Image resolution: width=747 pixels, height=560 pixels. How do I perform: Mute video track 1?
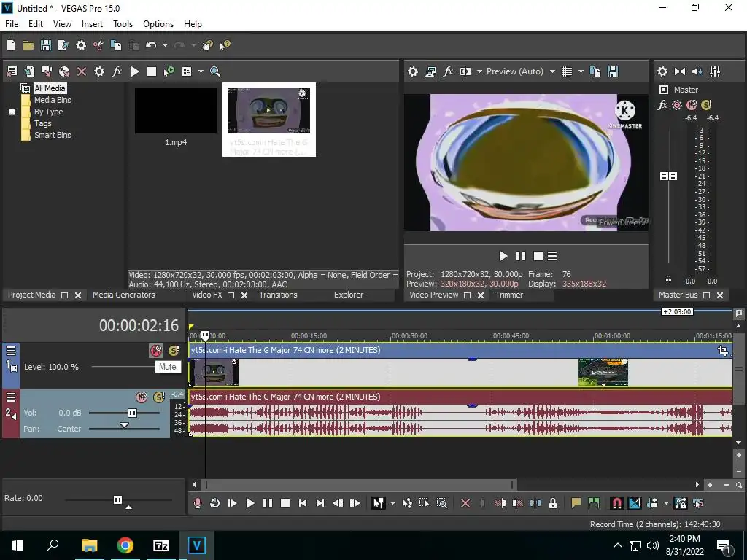pos(156,351)
